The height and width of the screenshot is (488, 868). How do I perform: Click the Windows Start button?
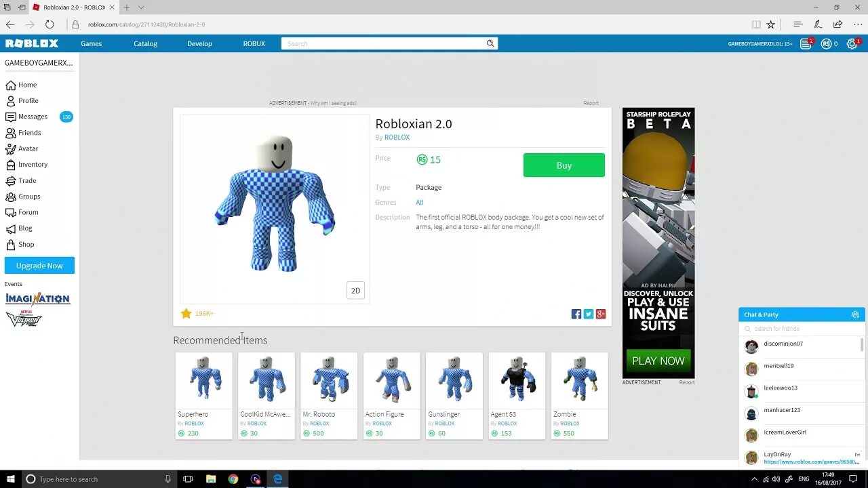11,479
